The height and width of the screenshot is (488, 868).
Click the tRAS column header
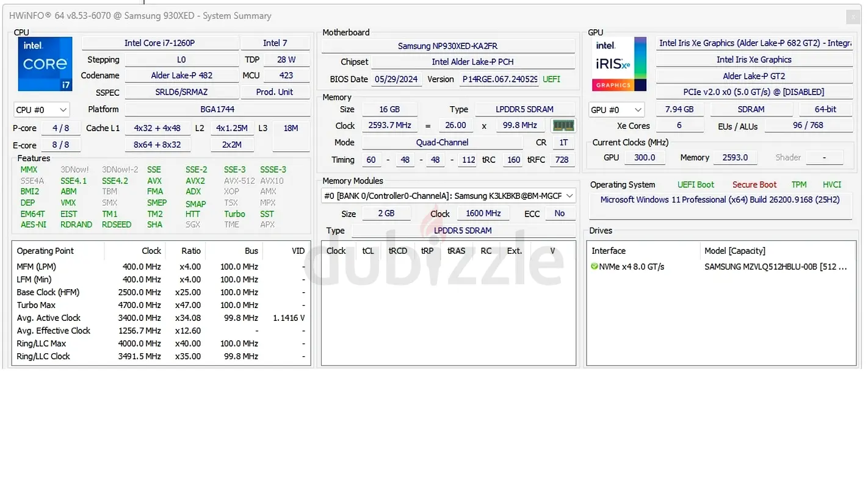pyautogui.click(x=456, y=251)
